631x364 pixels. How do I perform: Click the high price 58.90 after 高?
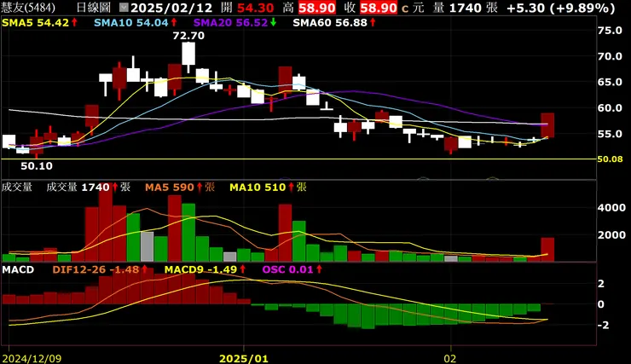pos(317,8)
